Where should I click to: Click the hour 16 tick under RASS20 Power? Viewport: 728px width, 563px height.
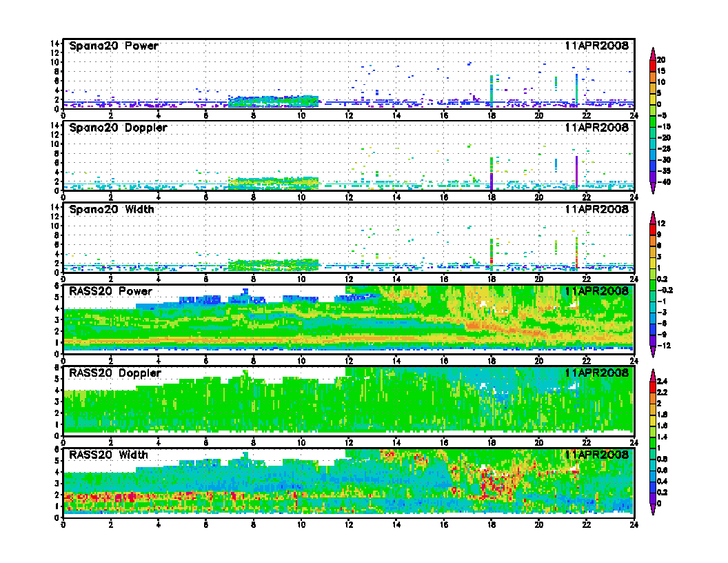click(444, 361)
